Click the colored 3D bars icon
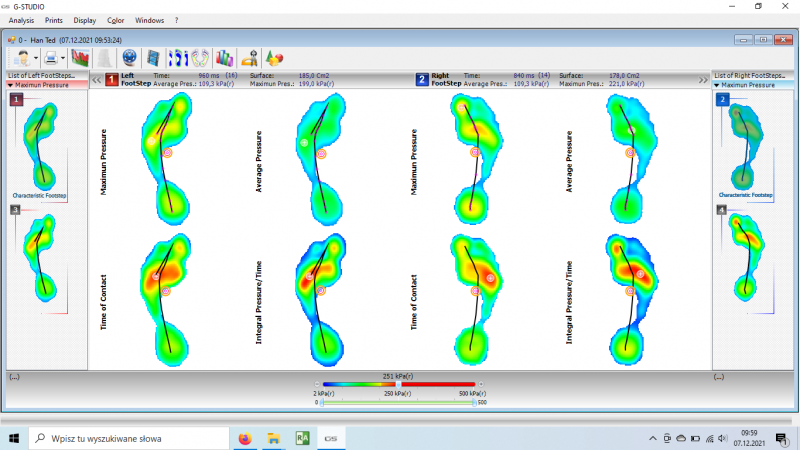 point(224,58)
